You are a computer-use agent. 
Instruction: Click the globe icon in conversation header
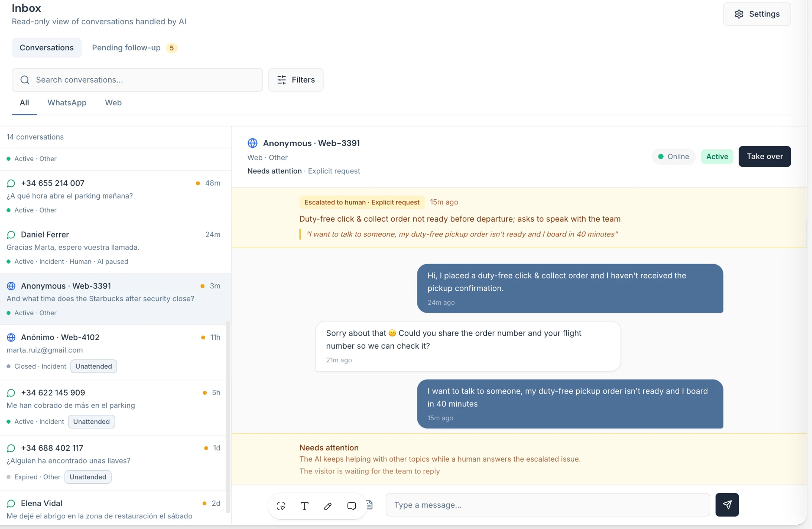click(x=252, y=143)
